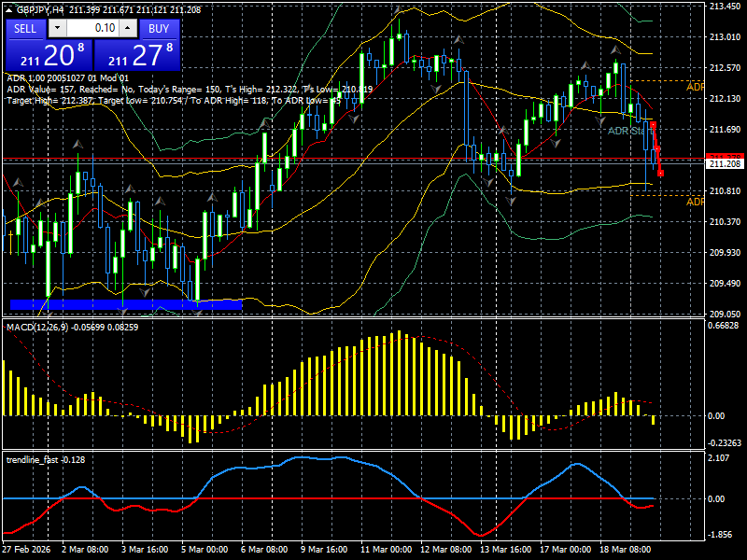Click the 210.370 price scale label
This screenshot has width=747, height=560.
(725, 222)
